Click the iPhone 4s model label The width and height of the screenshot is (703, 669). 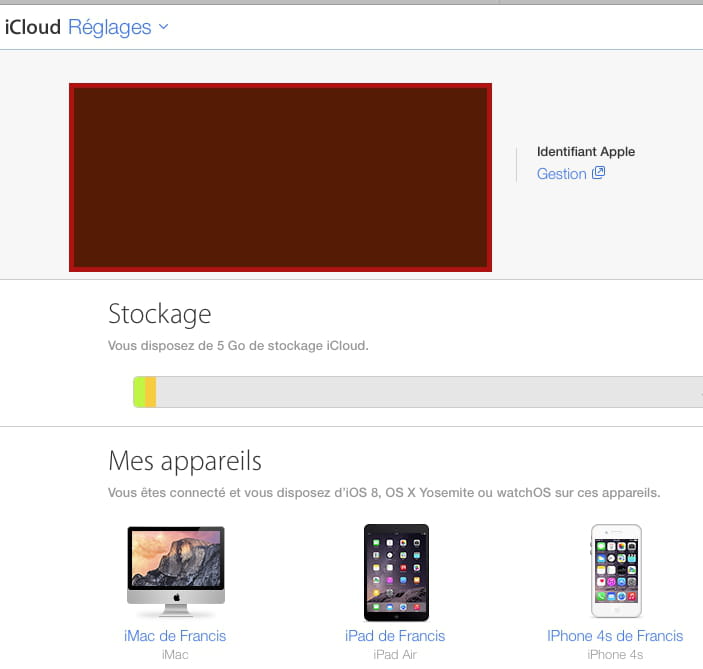(615, 655)
